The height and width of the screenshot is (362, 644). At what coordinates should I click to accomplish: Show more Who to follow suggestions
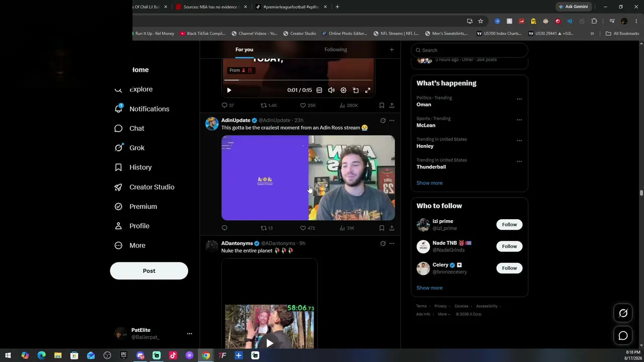[430, 288]
